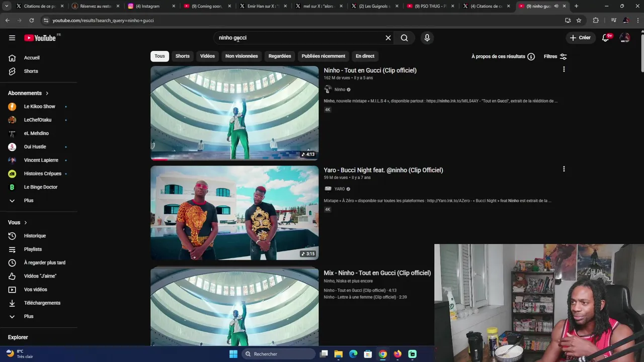Open Firefox from the taskbar
This screenshot has width=644, height=362.
coord(397,354)
